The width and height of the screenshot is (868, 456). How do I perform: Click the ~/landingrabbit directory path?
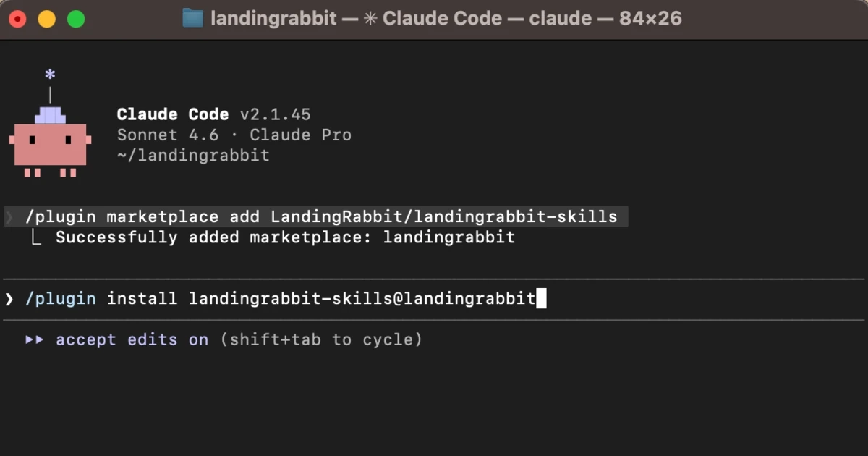(x=192, y=155)
